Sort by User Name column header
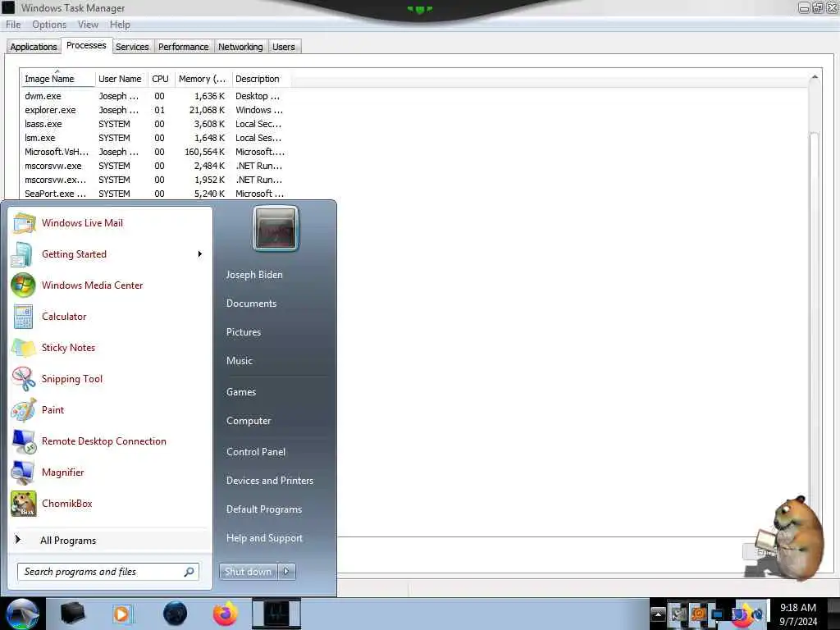This screenshot has height=630, width=840. (121, 79)
